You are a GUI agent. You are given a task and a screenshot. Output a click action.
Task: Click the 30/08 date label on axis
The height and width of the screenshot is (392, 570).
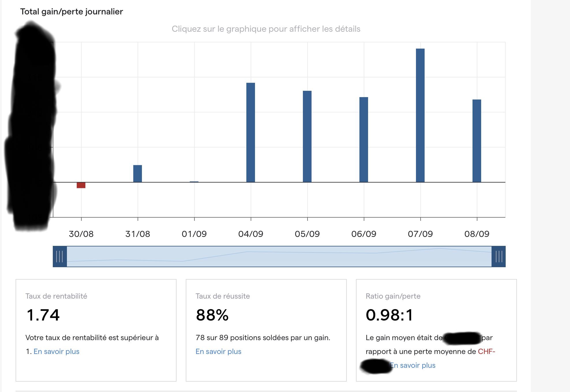81,234
